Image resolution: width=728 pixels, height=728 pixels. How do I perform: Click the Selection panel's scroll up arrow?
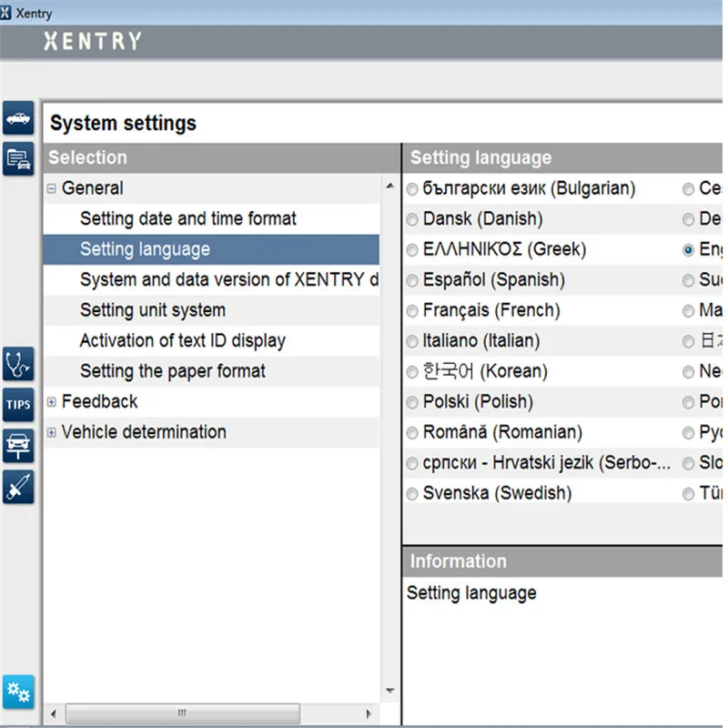click(390, 187)
